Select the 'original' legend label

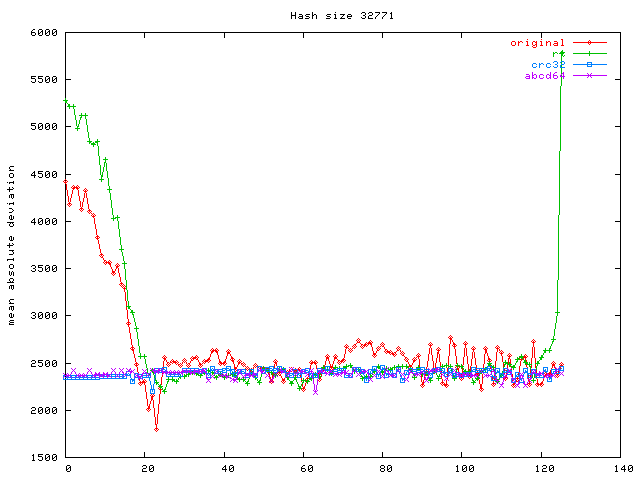(538, 43)
